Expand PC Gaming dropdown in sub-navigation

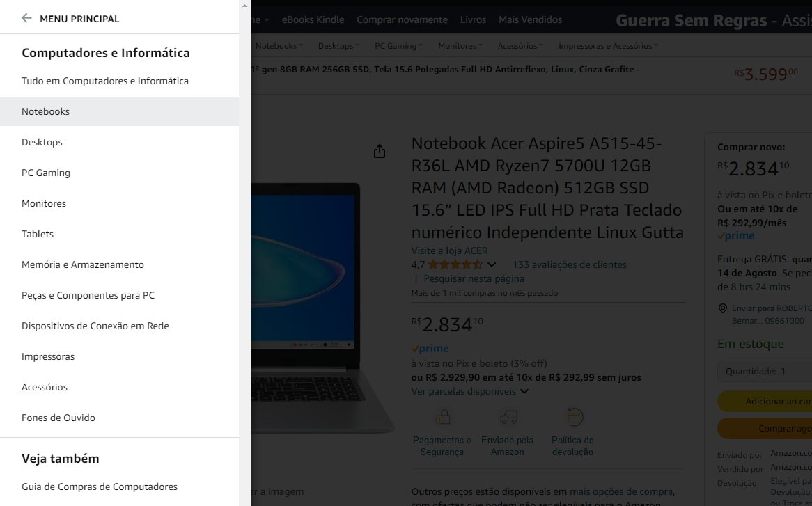(398, 45)
